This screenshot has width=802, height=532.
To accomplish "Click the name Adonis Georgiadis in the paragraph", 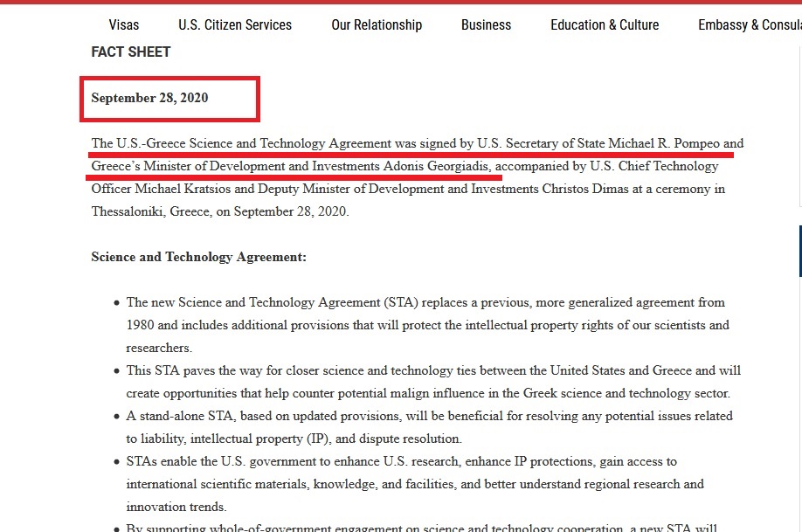I will point(437,166).
